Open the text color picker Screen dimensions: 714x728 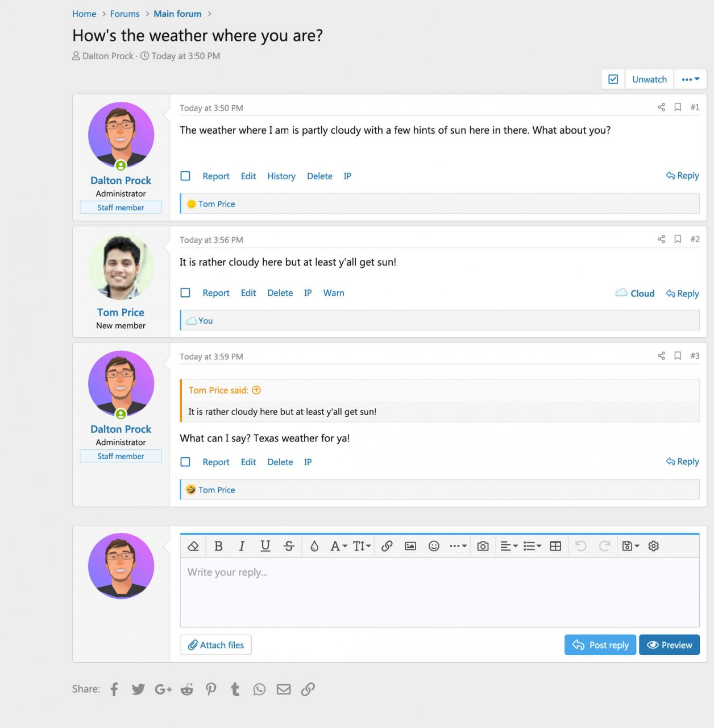pos(314,546)
